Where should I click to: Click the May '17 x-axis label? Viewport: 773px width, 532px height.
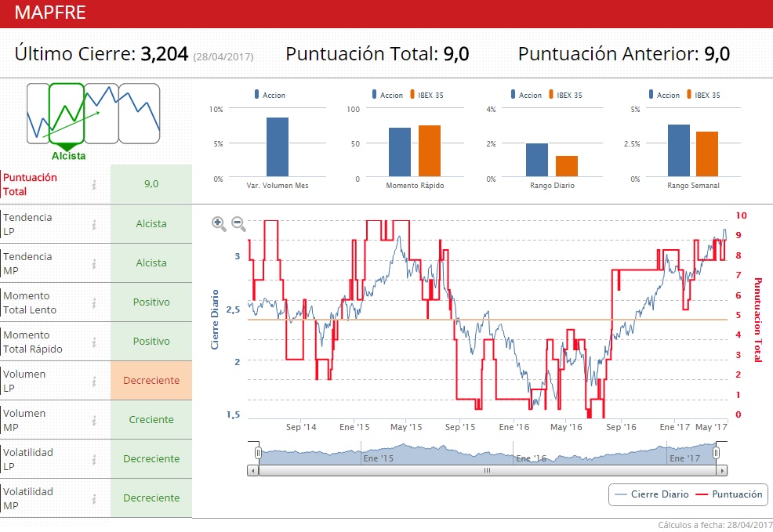711,427
